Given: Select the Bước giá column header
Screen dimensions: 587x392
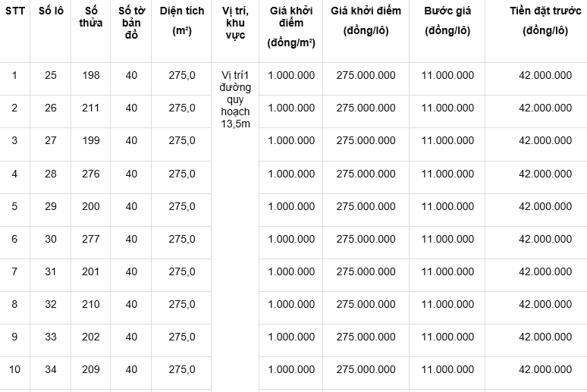Looking at the screenshot, I should (x=447, y=20).
